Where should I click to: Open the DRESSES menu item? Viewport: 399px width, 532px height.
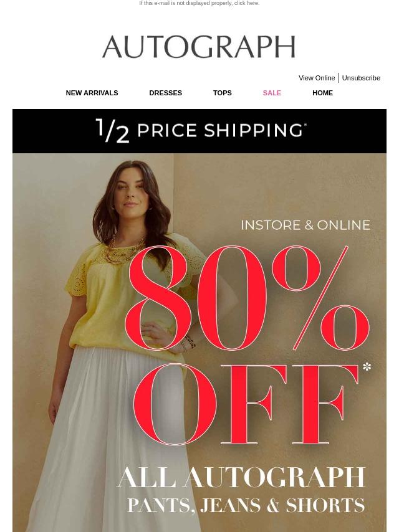point(165,93)
